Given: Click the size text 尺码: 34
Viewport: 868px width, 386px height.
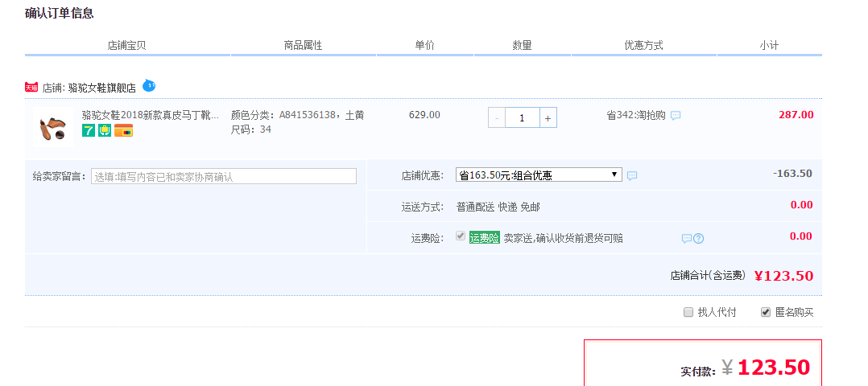Looking at the screenshot, I should (250, 129).
